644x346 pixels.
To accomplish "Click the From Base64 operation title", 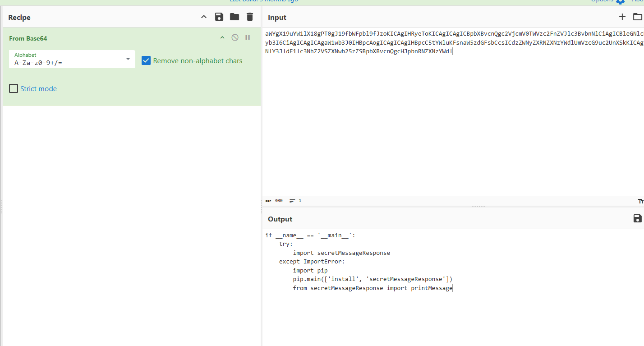I will pyautogui.click(x=28, y=38).
